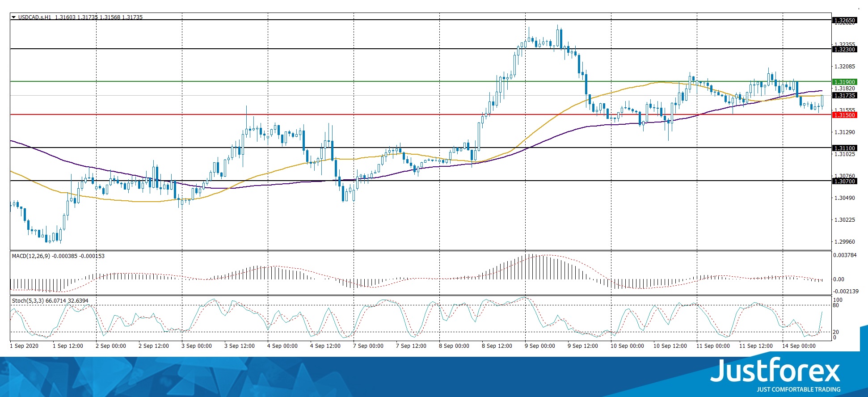
Task: Click the 20 level on Stochastic scale
Action: click(x=836, y=332)
